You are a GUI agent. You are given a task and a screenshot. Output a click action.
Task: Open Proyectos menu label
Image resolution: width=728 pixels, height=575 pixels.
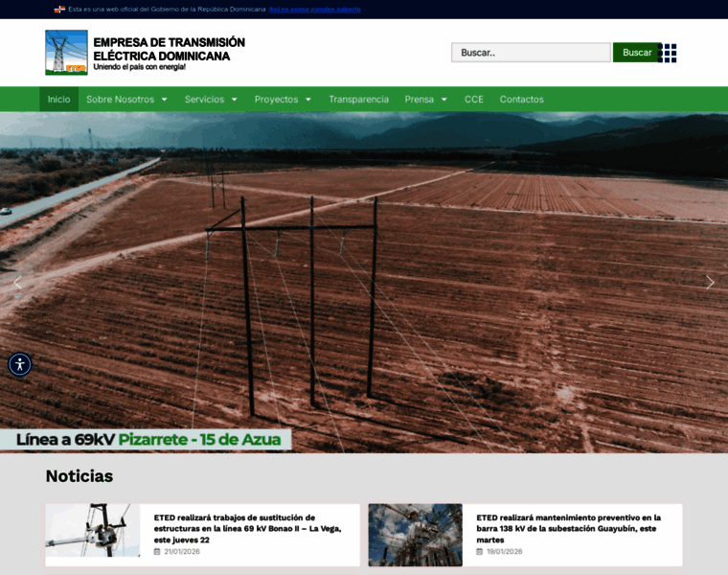coord(276,100)
